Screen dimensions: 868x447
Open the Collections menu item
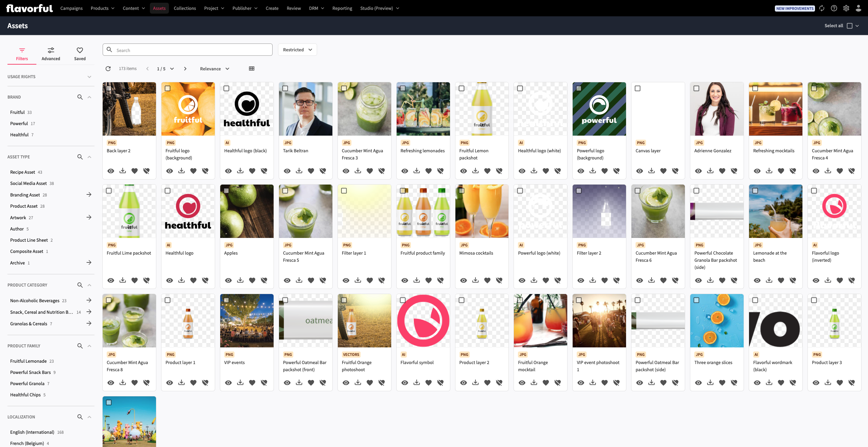[x=185, y=8]
